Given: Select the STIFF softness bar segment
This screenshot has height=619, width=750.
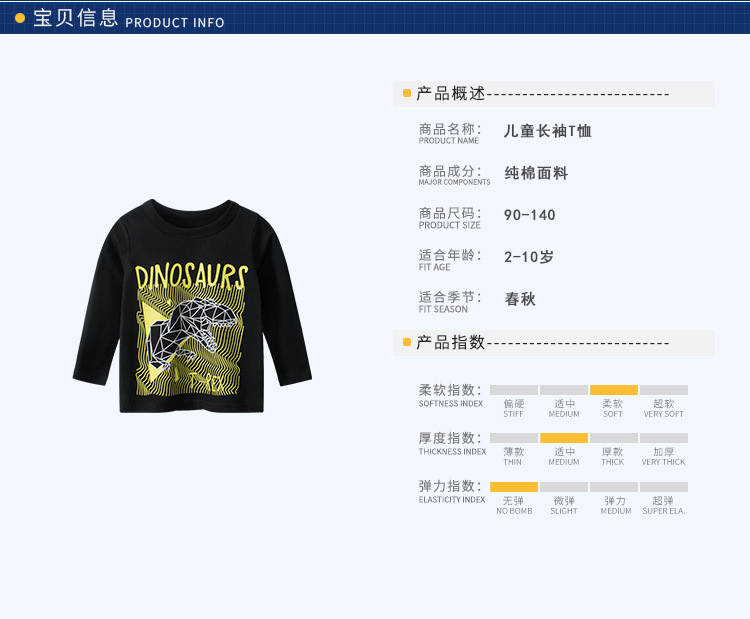Looking at the screenshot, I should tap(514, 390).
